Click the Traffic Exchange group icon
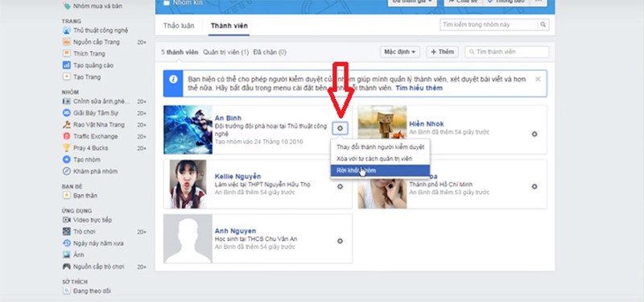 coord(67,136)
